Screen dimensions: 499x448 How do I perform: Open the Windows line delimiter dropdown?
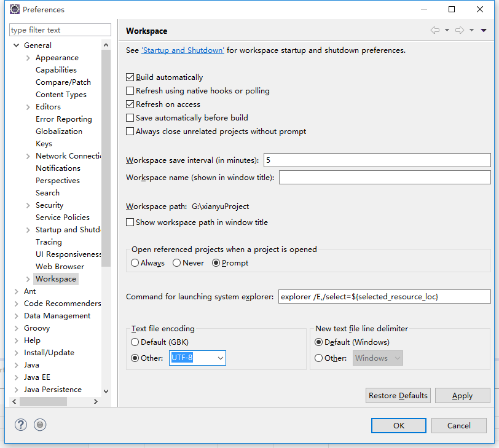tap(378, 358)
